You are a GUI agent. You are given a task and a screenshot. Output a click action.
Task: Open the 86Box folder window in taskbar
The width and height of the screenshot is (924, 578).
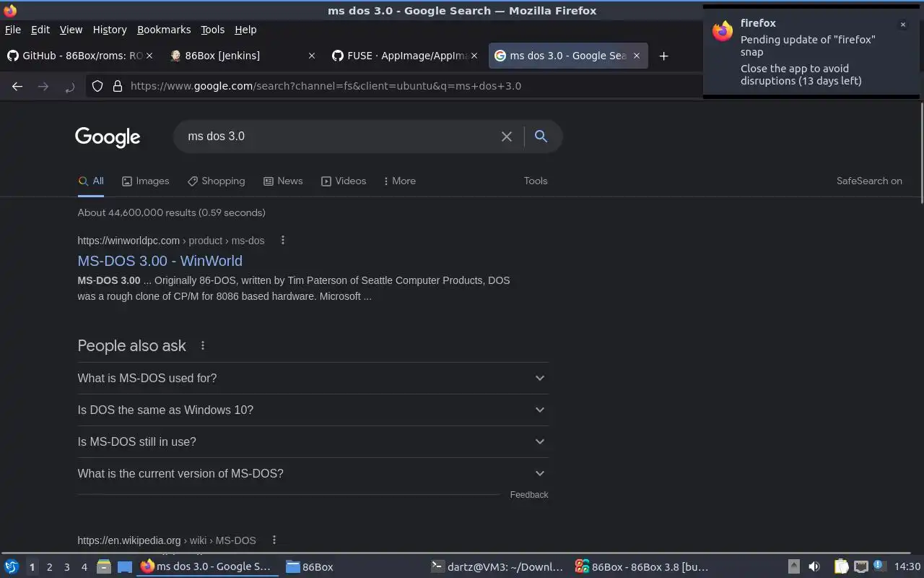[353, 566]
